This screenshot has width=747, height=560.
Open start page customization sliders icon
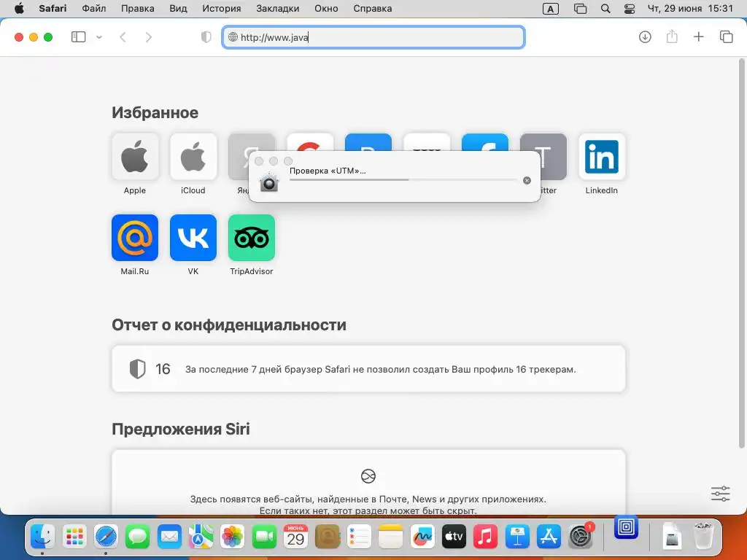click(x=720, y=494)
